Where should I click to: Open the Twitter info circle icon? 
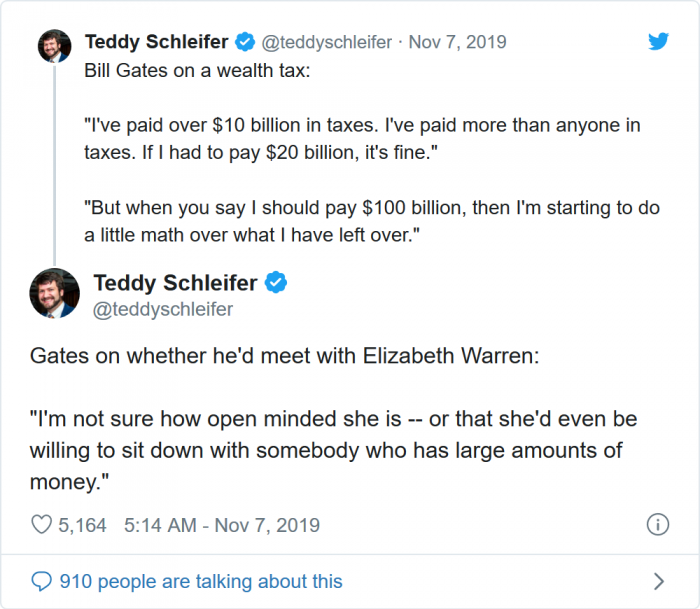pos(657,524)
